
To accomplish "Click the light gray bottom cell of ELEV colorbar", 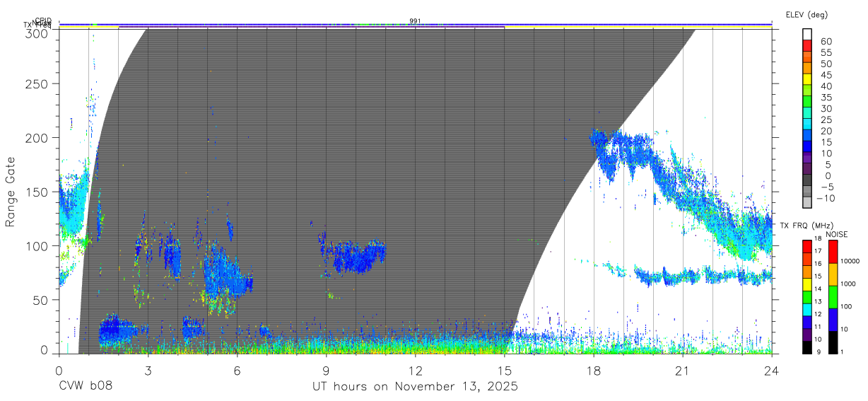I will click(808, 203).
